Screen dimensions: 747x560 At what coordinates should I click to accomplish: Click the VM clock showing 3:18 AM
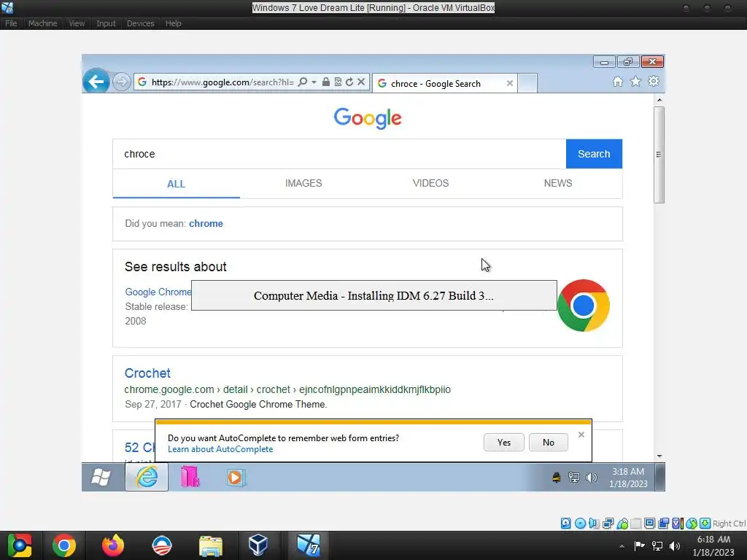click(628, 477)
